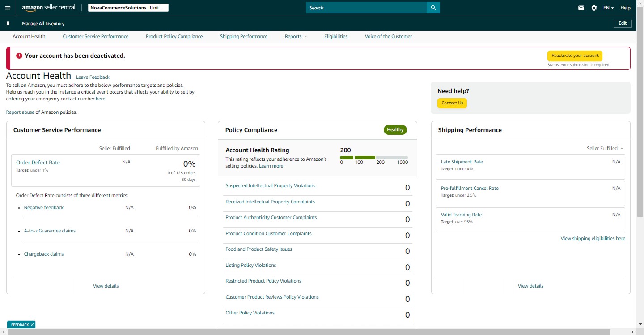
Task: Click Reactivate your account button
Action: coord(575,56)
